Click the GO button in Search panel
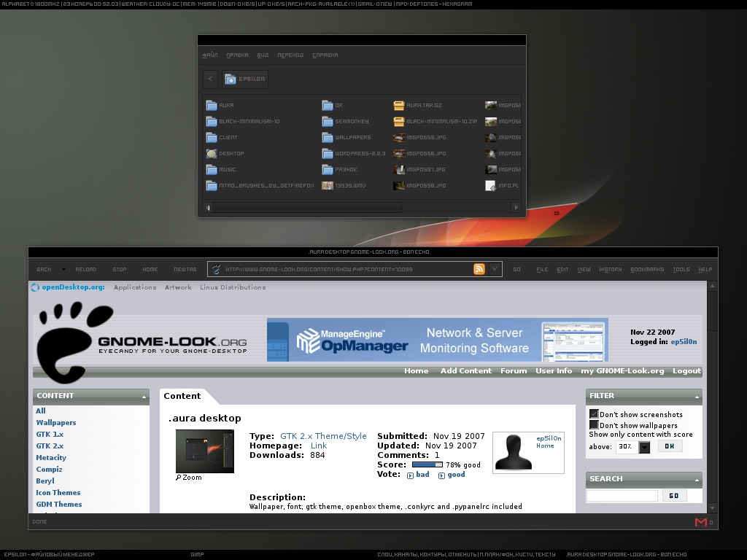This screenshot has height=560, width=747. click(673, 496)
